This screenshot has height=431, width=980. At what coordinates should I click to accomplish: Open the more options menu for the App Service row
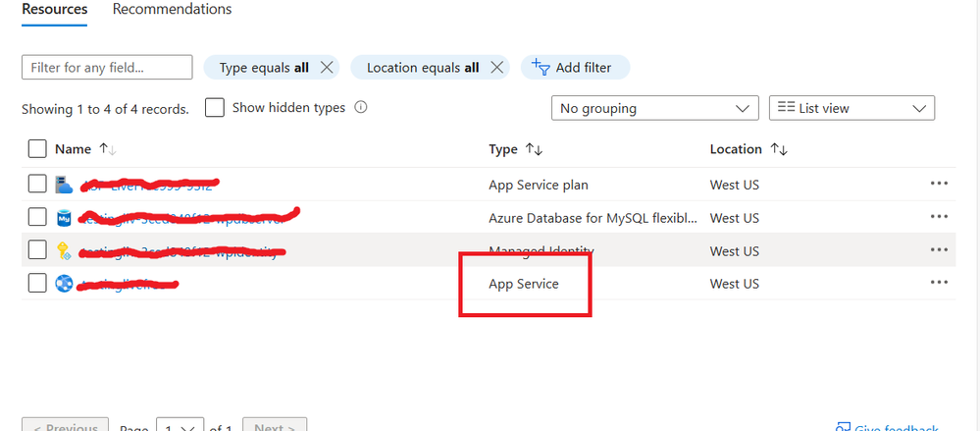(x=939, y=282)
